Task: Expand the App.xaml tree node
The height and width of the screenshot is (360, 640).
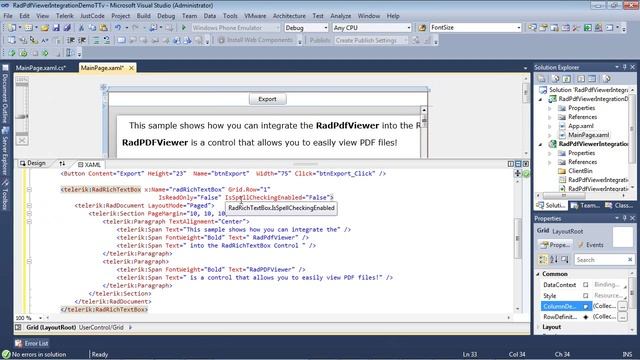Action: [550, 126]
